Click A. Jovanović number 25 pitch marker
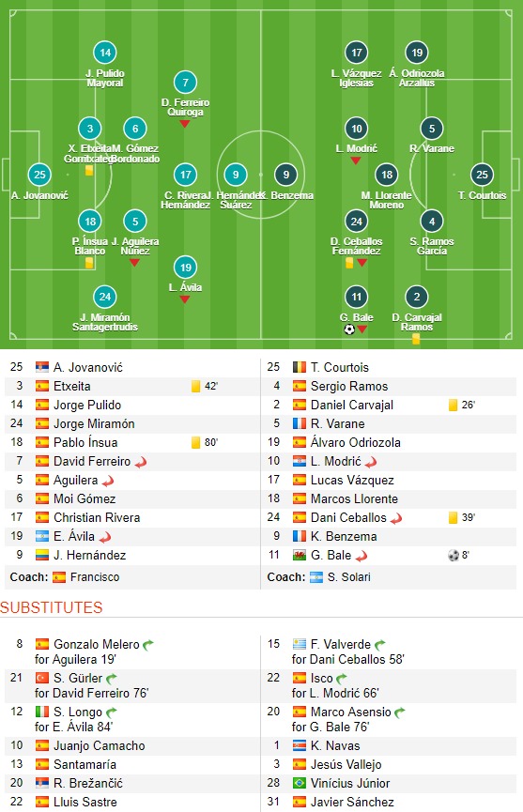This screenshot has height=812, width=523. click(39, 175)
